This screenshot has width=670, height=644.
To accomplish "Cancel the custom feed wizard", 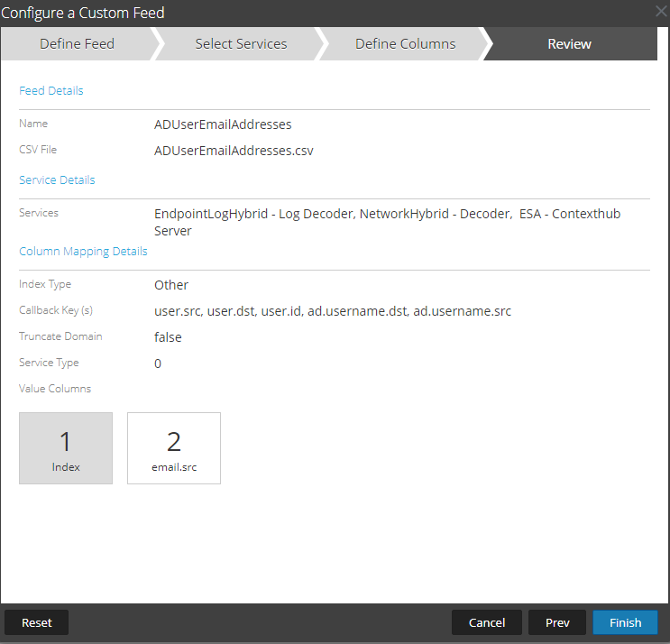I will click(x=486, y=622).
